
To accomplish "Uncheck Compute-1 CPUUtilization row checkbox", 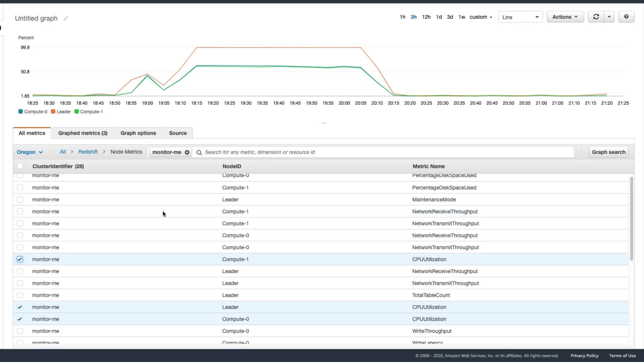I will (20, 259).
